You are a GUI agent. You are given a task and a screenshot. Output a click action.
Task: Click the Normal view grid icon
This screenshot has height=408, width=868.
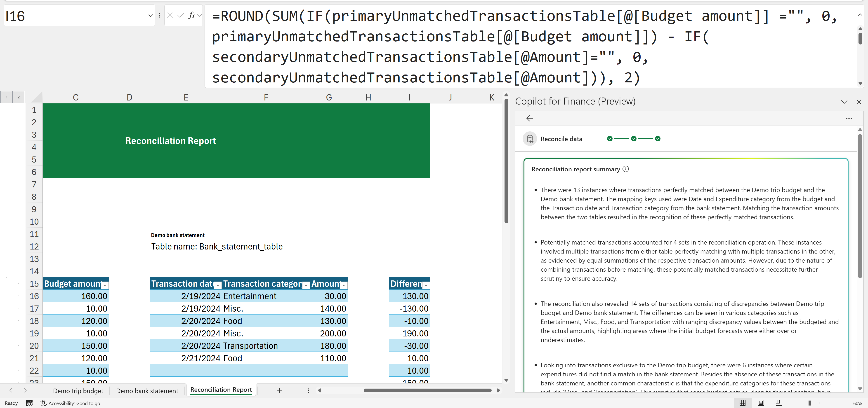(x=742, y=403)
